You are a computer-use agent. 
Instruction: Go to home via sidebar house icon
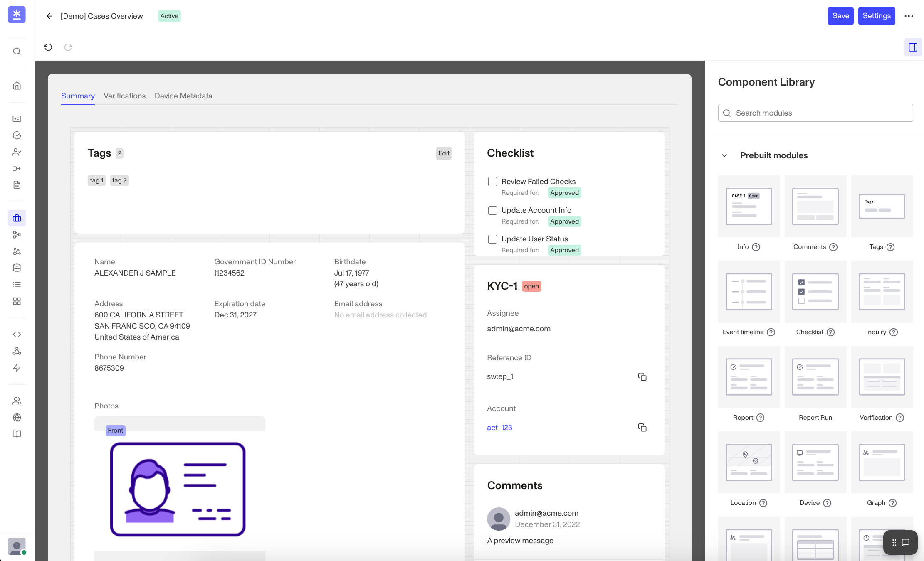17,86
